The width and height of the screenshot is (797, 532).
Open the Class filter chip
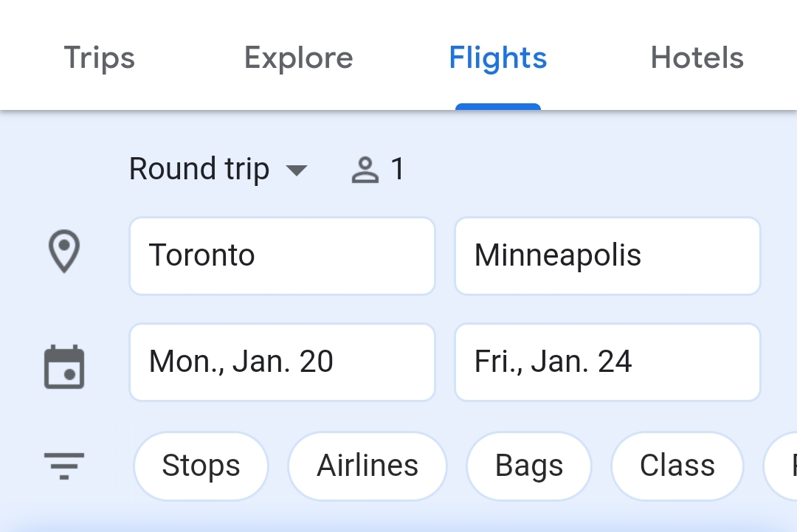tap(677, 466)
